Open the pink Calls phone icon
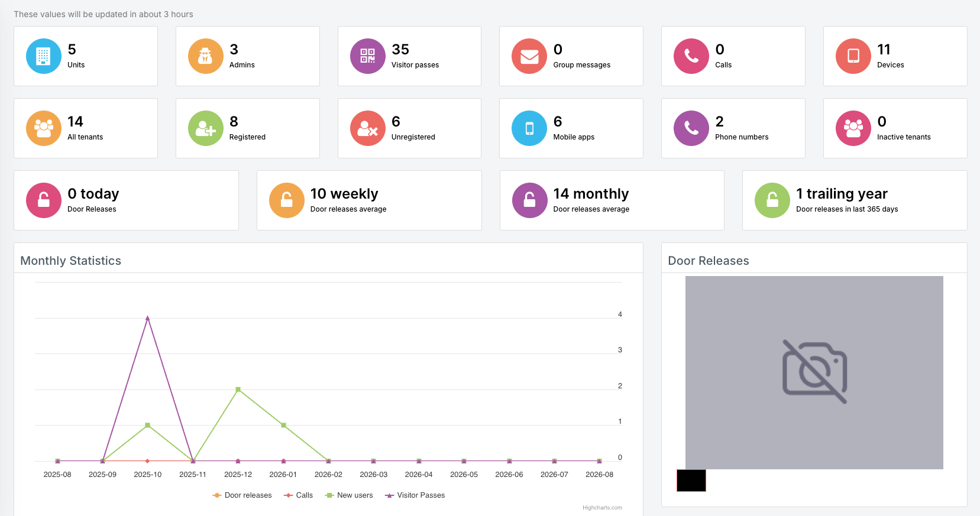 coord(691,56)
